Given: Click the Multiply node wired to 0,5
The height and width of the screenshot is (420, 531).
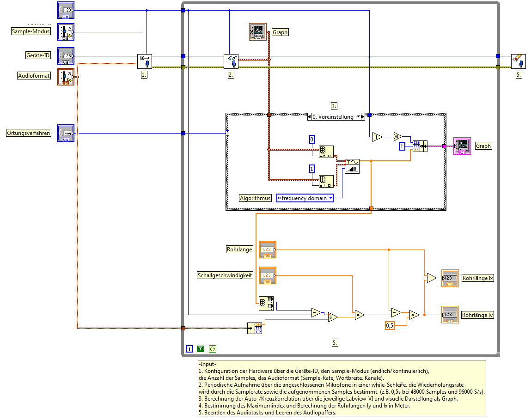Looking at the screenshot, I should coord(414,315).
